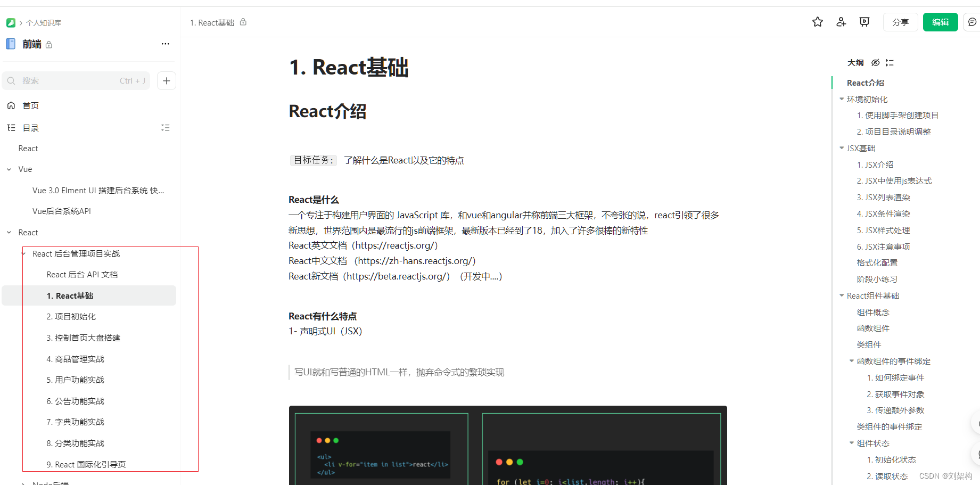Open Vue后台系统API document
980x485 pixels.
pyautogui.click(x=62, y=211)
